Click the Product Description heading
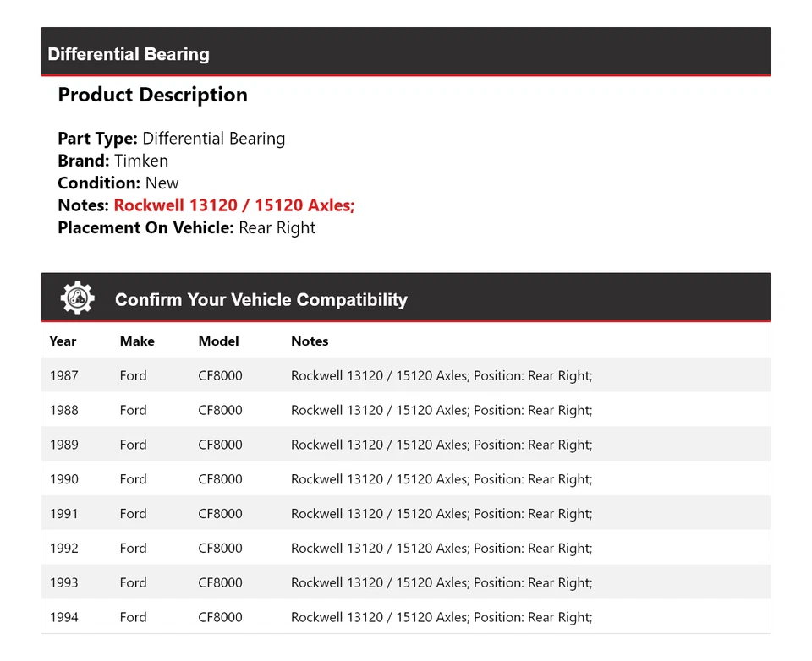Image resolution: width=812 pixels, height=661 pixels. (152, 95)
